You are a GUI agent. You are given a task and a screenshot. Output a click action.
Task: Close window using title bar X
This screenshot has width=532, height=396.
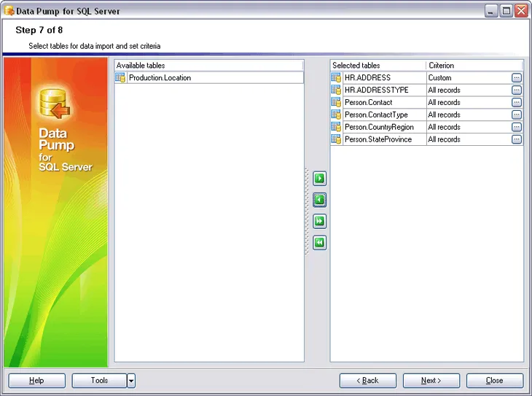point(521,11)
